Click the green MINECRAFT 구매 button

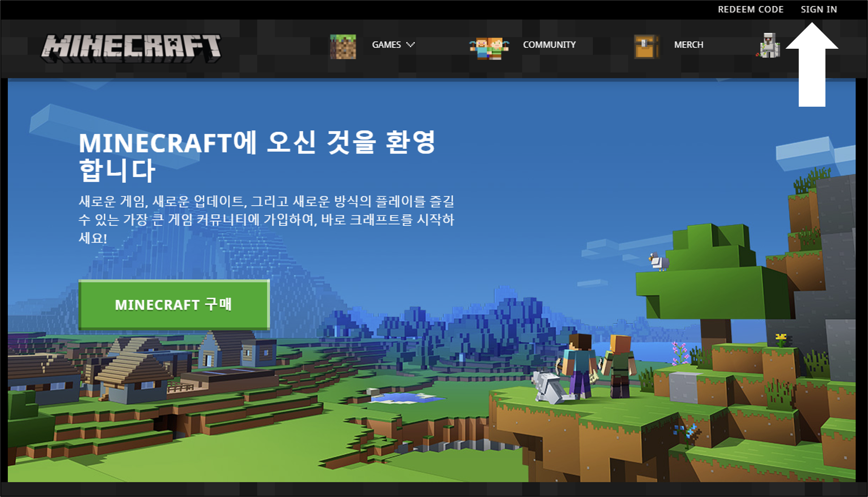pos(174,305)
